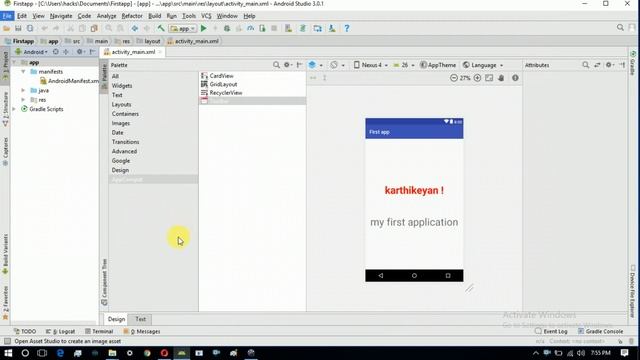
Task: Click the Project panel settings gear
Action: pos(80,52)
